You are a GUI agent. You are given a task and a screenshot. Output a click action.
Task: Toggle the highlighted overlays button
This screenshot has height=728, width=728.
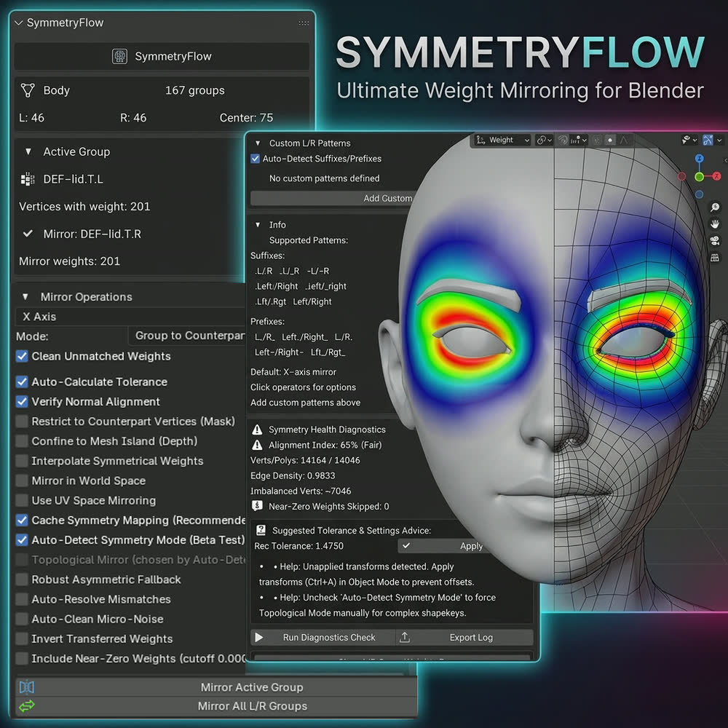(708, 141)
